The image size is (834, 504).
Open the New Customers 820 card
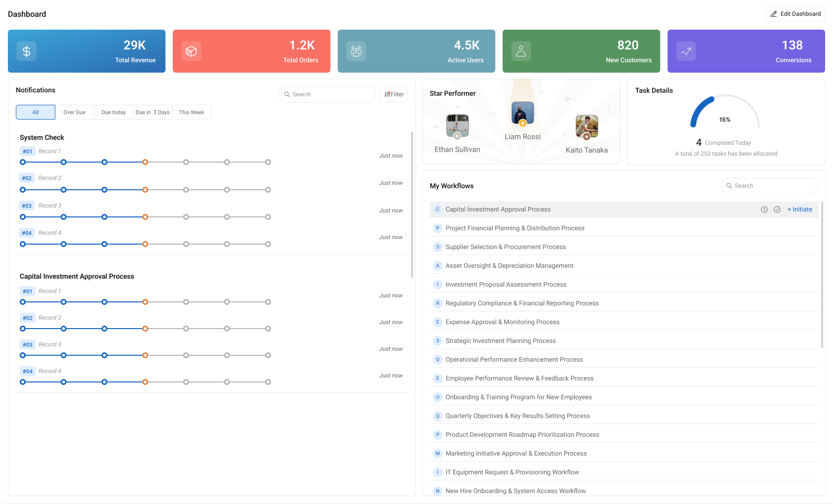coord(581,51)
